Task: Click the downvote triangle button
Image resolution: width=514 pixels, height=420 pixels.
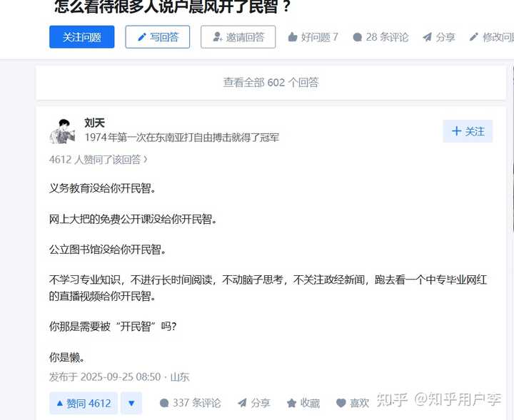Action: click(x=131, y=403)
